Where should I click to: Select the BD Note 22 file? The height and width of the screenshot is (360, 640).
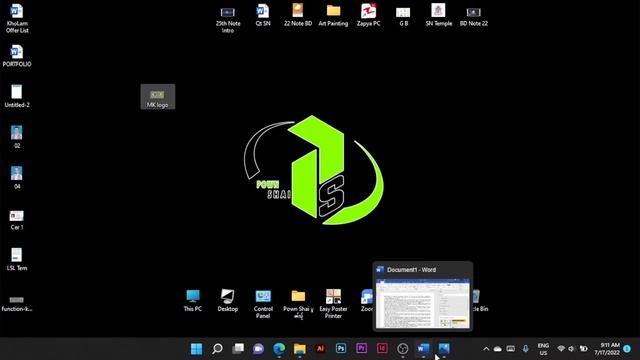(474, 17)
